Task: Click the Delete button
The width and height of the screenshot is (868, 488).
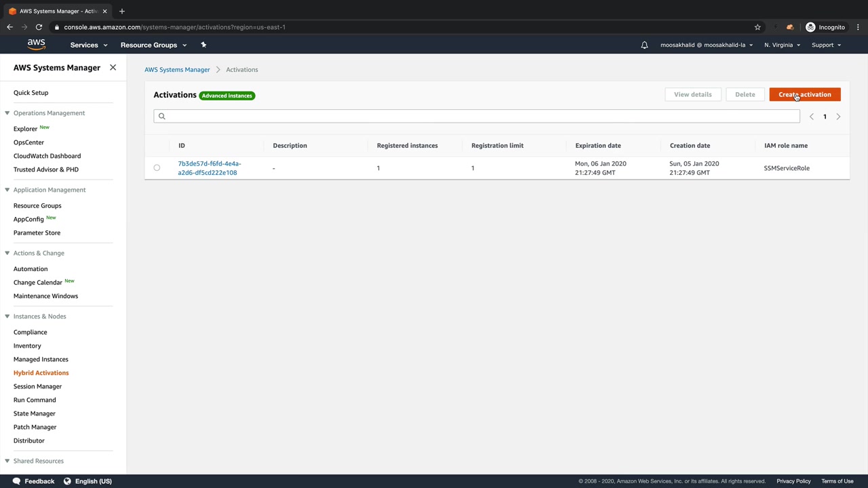Action: [745, 94]
